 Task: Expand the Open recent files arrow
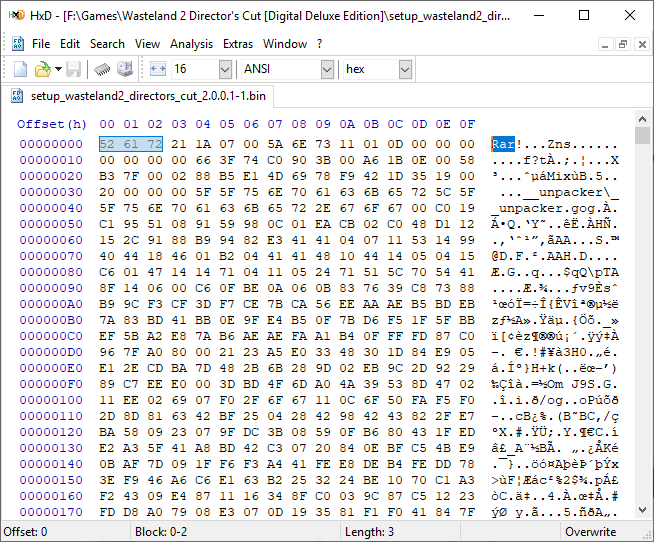(58, 69)
